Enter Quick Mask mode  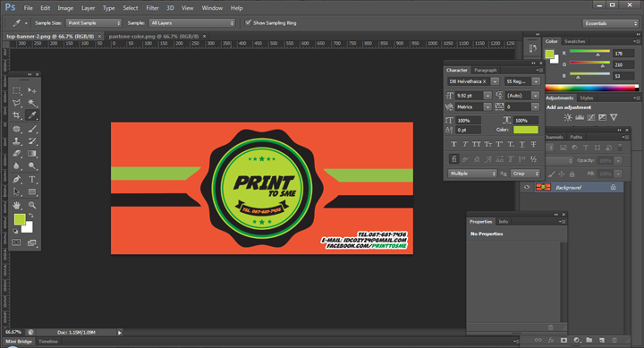16,242
